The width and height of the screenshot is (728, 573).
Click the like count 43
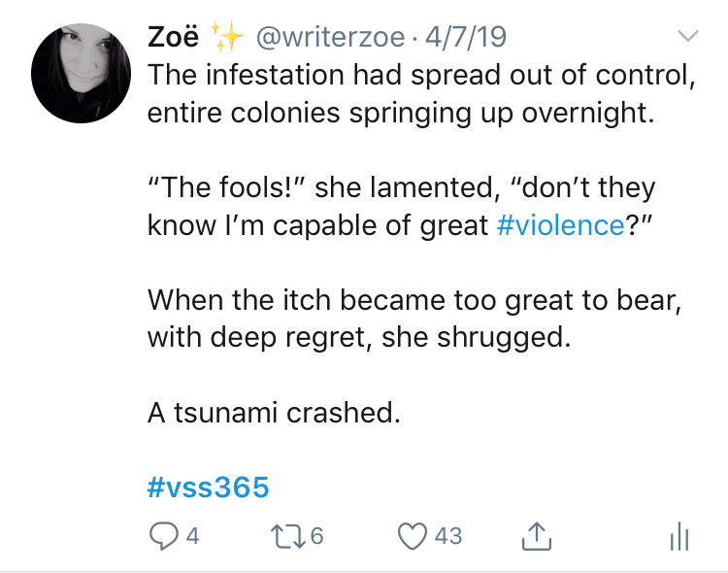448,536
